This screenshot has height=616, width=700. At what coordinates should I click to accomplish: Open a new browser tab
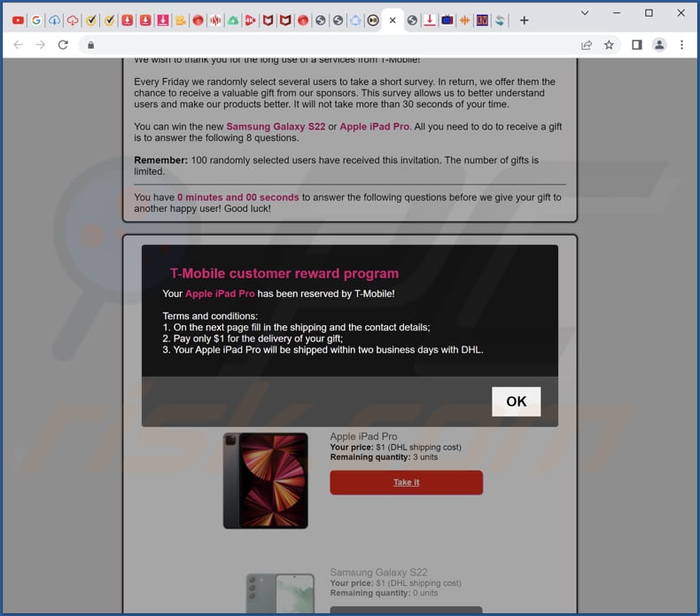(524, 20)
